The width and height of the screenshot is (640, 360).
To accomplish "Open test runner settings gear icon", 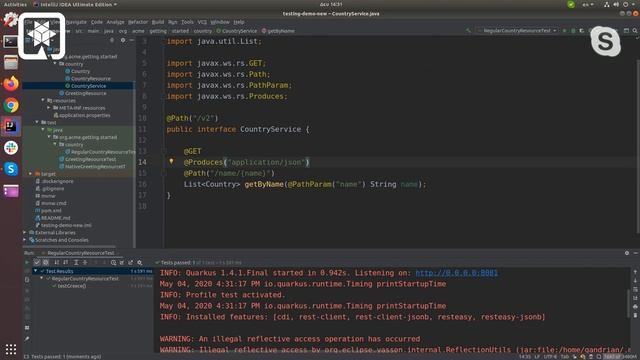I will (140, 262).
